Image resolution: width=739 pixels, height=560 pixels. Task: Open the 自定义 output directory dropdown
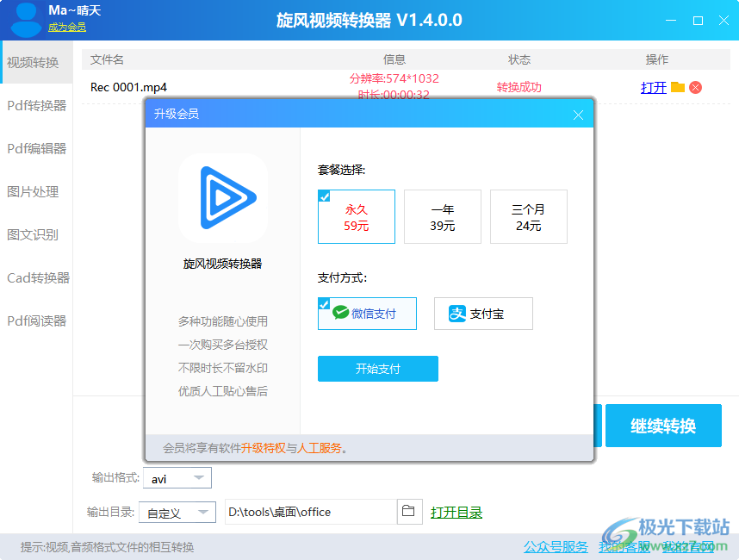(x=177, y=511)
